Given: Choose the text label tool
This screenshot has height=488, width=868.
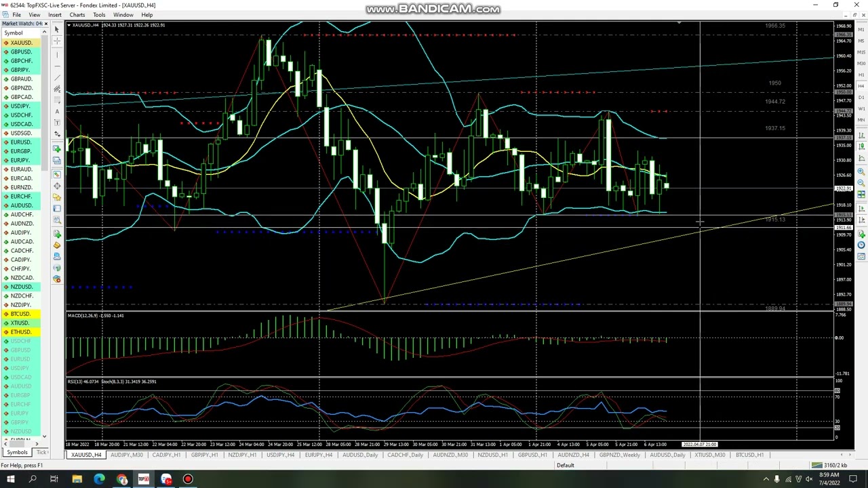Looking at the screenshot, I should 57,122.
